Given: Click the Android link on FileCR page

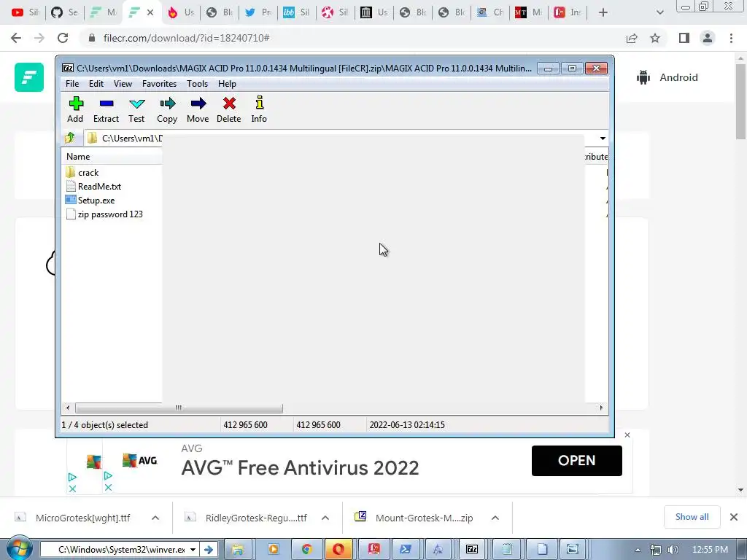Looking at the screenshot, I should pyautogui.click(x=667, y=77).
